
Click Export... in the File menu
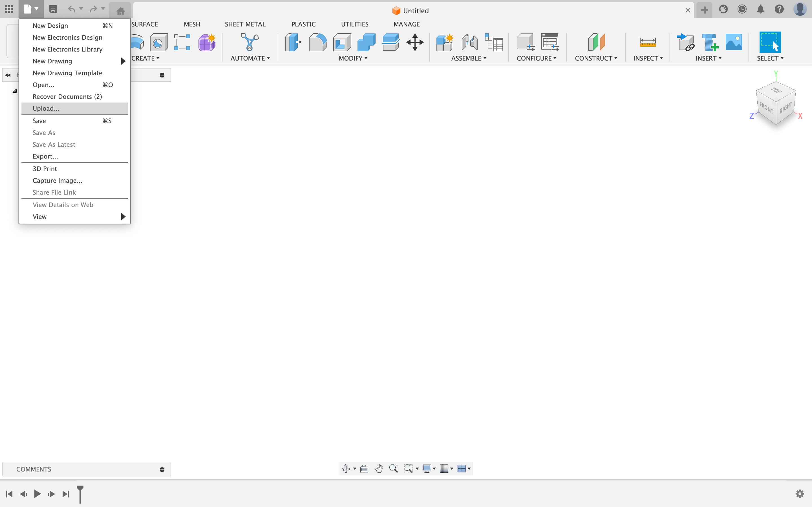pyautogui.click(x=45, y=156)
